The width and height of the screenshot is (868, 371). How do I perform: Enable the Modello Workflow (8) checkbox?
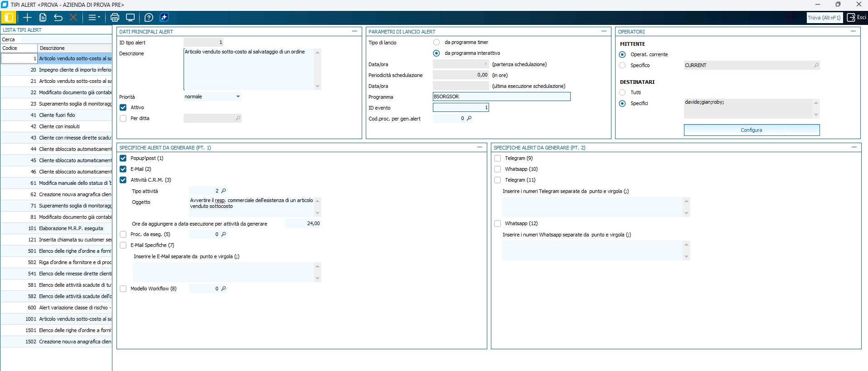point(123,289)
